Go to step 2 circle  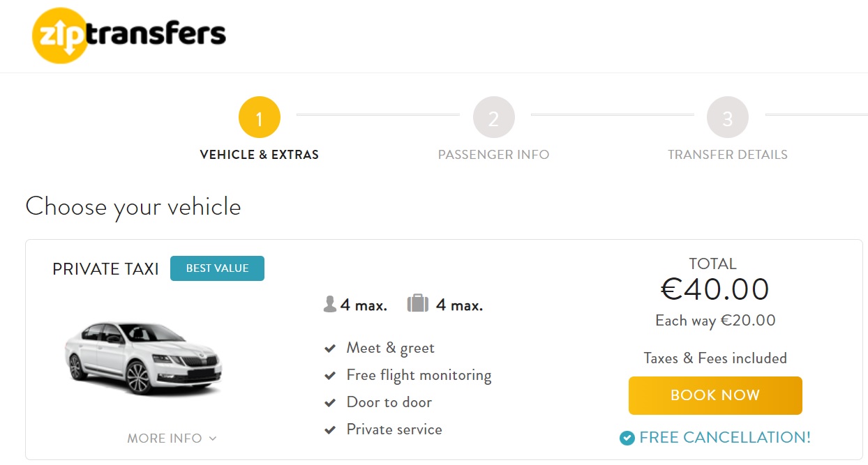tap(494, 118)
